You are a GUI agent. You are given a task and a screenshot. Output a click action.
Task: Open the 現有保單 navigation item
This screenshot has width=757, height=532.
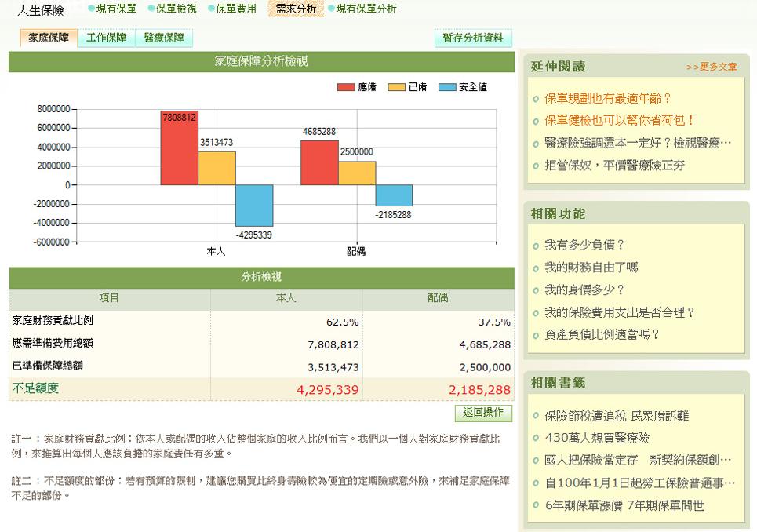[x=115, y=9]
